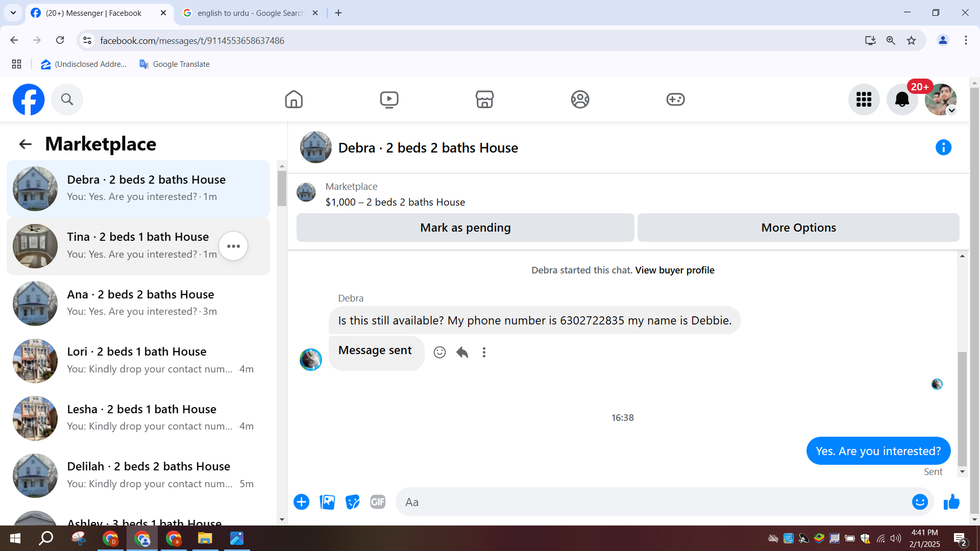React to the Message sent bubble

[x=439, y=352]
